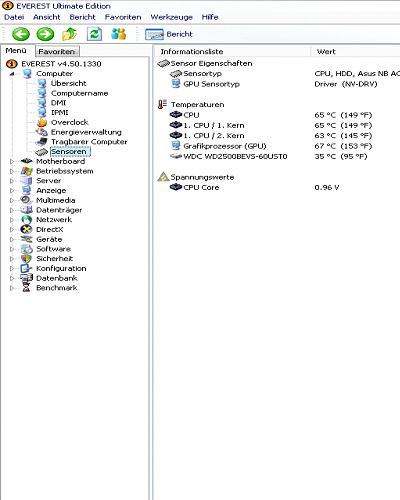Image resolution: width=400 pixels, height=500 pixels.
Task: Expand the DirectX node
Action: pyautogui.click(x=12, y=229)
